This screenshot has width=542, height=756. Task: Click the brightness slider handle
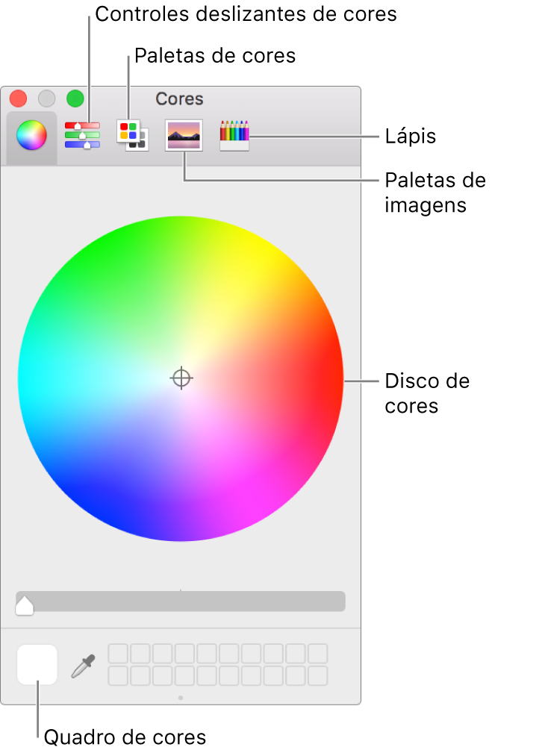pyautogui.click(x=25, y=605)
